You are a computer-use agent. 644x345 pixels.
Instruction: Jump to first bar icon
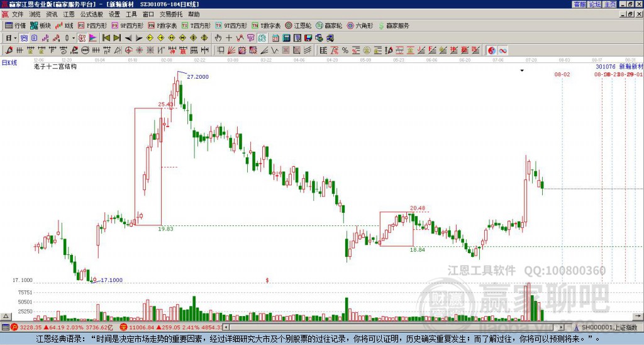tap(106, 38)
